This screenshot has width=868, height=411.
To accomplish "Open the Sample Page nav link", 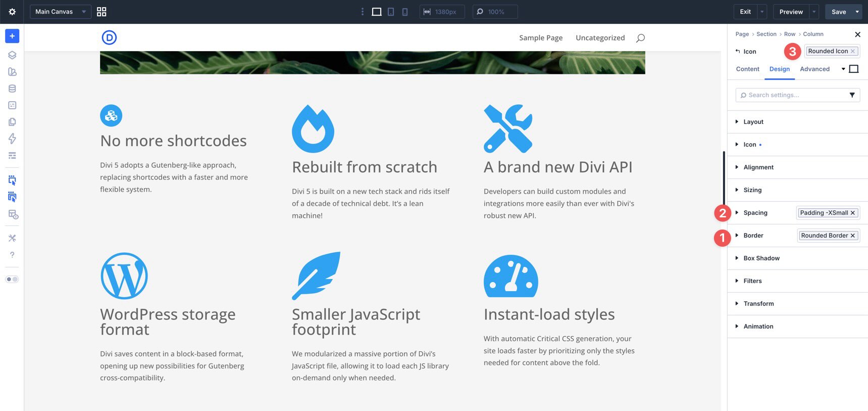I will click(541, 38).
